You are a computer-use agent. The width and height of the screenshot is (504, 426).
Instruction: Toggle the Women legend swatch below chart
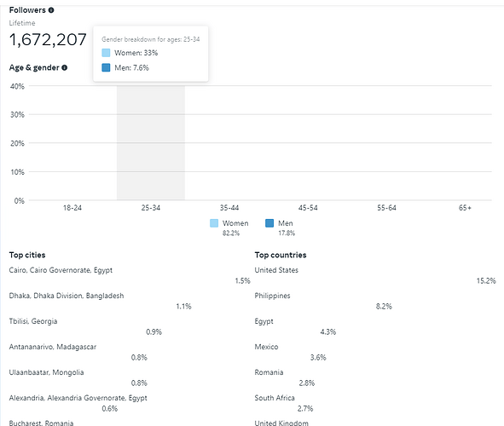(x=214, y=223)
